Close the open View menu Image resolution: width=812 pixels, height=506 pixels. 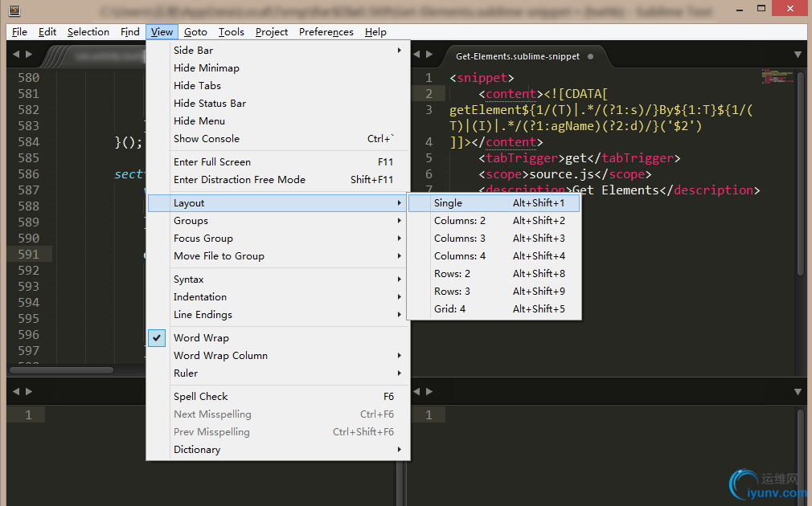pos(162,32)
